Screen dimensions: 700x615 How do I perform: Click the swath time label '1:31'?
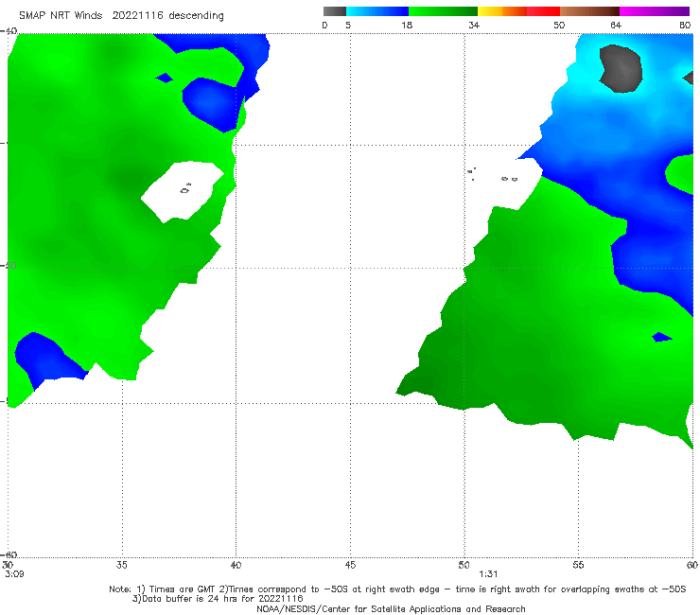488,574
